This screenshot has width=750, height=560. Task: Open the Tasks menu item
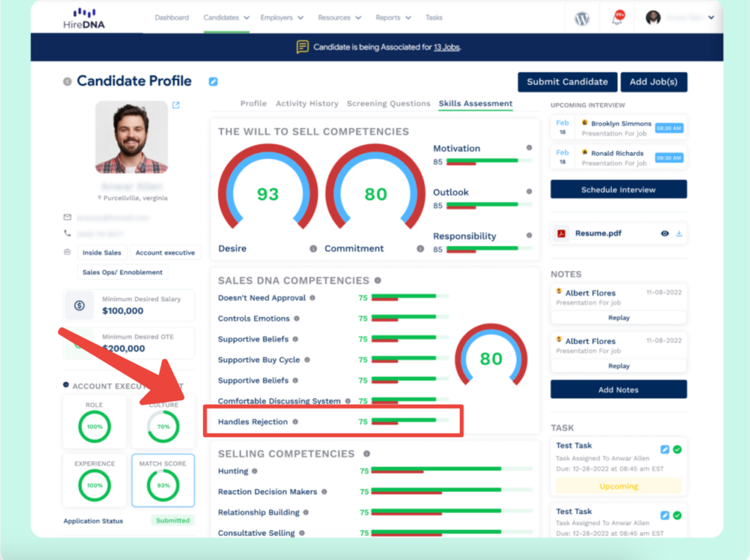pos(434,18)
